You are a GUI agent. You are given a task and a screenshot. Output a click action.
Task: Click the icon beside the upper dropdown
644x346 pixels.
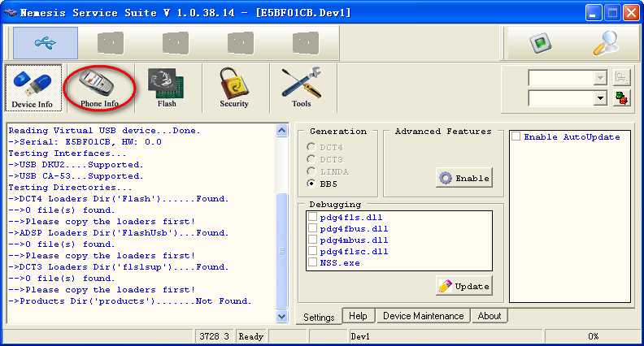[x=621, y=78]
